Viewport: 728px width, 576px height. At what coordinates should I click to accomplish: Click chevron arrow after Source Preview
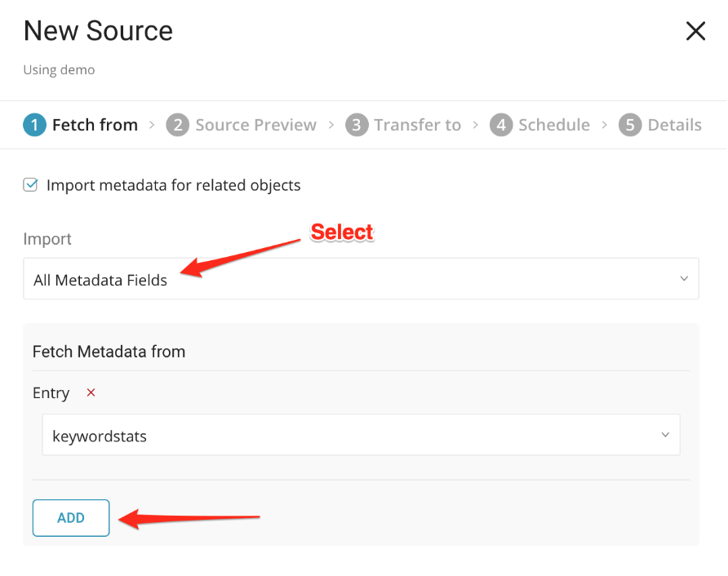(331, 125)
